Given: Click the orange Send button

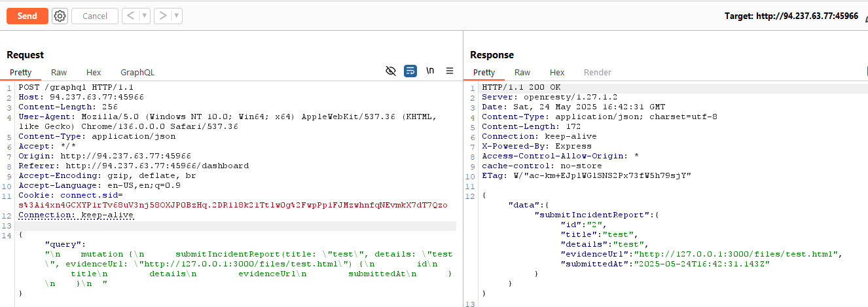Looking at the screenshot, I should coord(27,16).
